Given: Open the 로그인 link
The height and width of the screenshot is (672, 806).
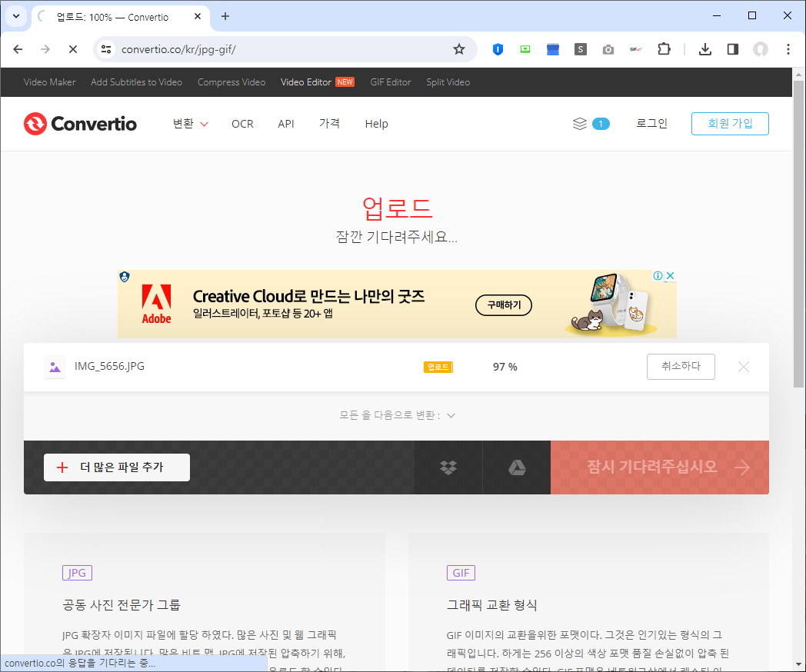Looking at the screenshot, I should point(651,123).
